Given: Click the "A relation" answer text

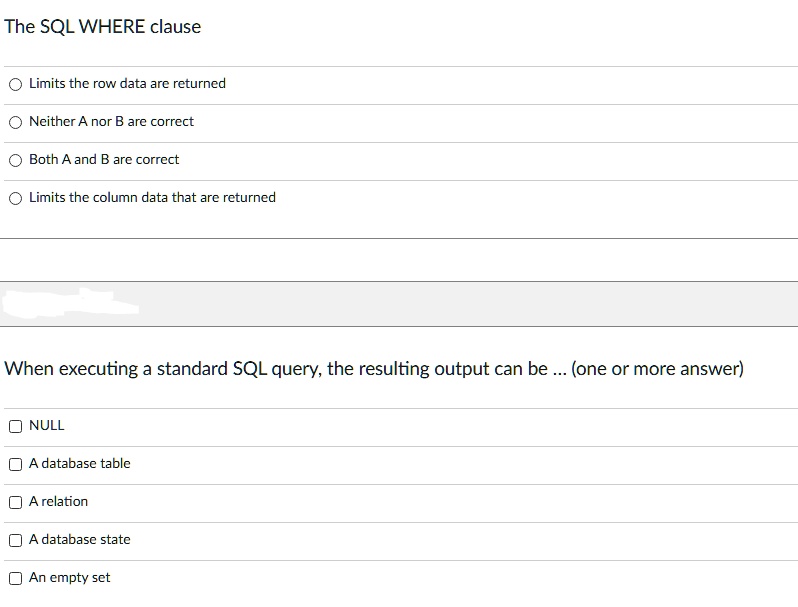Looking at the screenshot, I should point(58,501).
